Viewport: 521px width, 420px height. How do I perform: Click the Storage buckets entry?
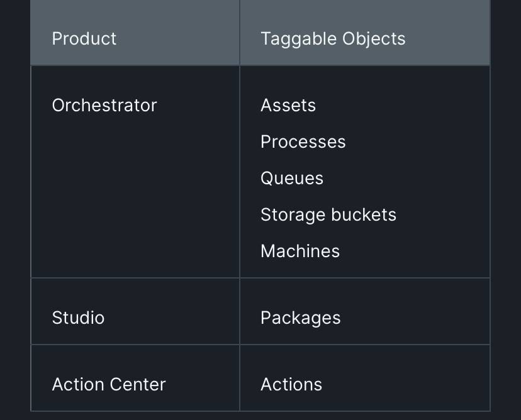(328, 215)
